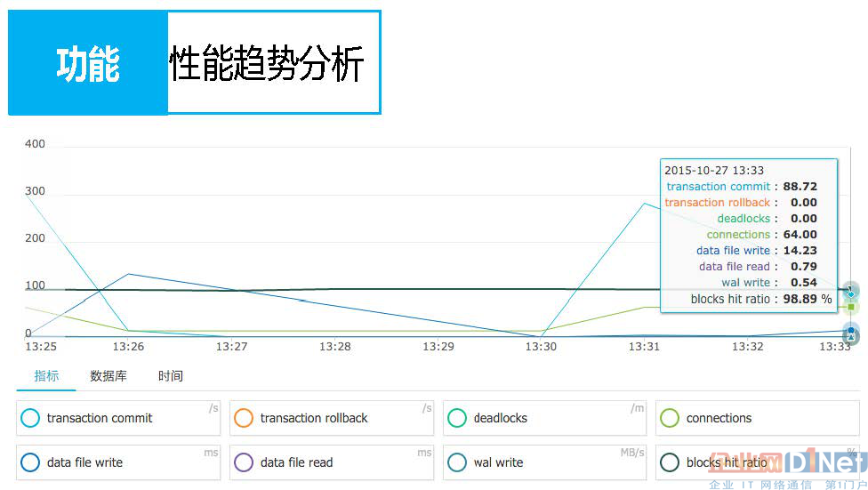Select the wal write metric label
868x490 pixels.
498,462
